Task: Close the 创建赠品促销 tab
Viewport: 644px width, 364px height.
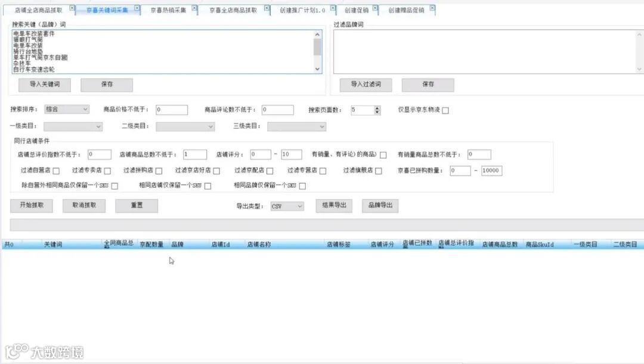Action: click(x=432, y=8)
